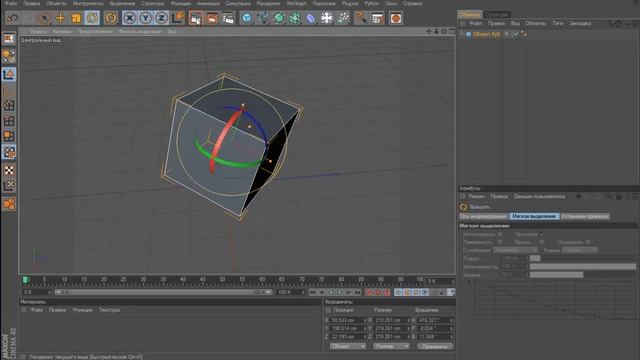640x360 pixels.
Task: Open the Mode dropdown in attributes
Action: [x=580, y=250]
